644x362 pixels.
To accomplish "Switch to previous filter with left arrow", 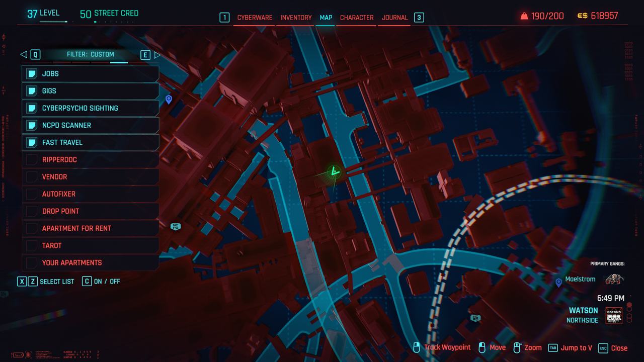I will click(24, 54).
